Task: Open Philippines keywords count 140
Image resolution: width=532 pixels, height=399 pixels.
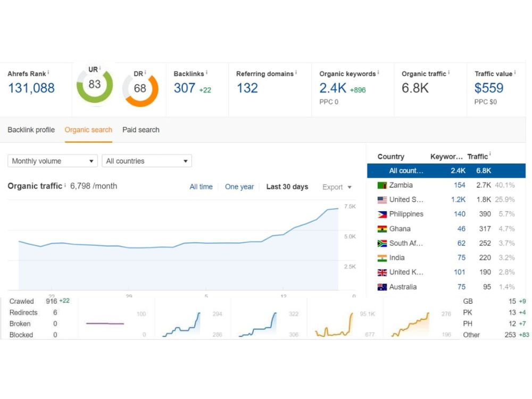Action: [x=460, y=214]
